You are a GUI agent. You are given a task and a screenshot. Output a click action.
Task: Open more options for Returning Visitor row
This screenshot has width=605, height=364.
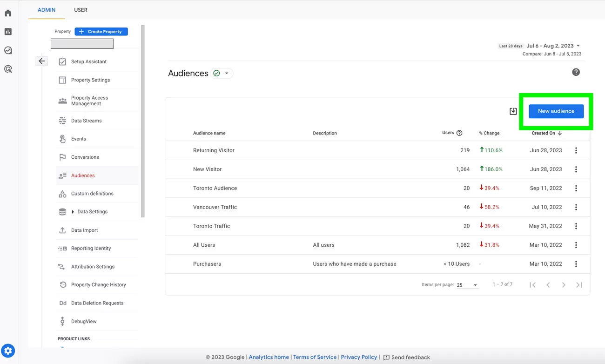(576, 150)
